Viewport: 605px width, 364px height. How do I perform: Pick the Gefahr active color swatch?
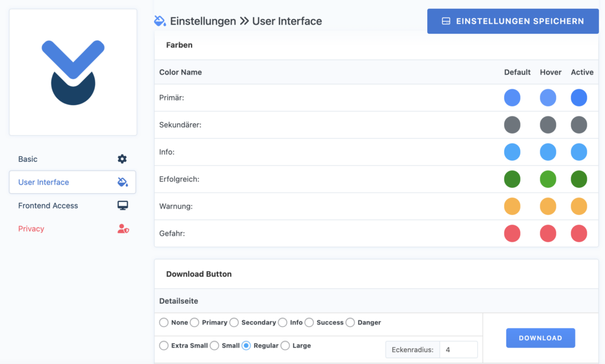point(579,233)
